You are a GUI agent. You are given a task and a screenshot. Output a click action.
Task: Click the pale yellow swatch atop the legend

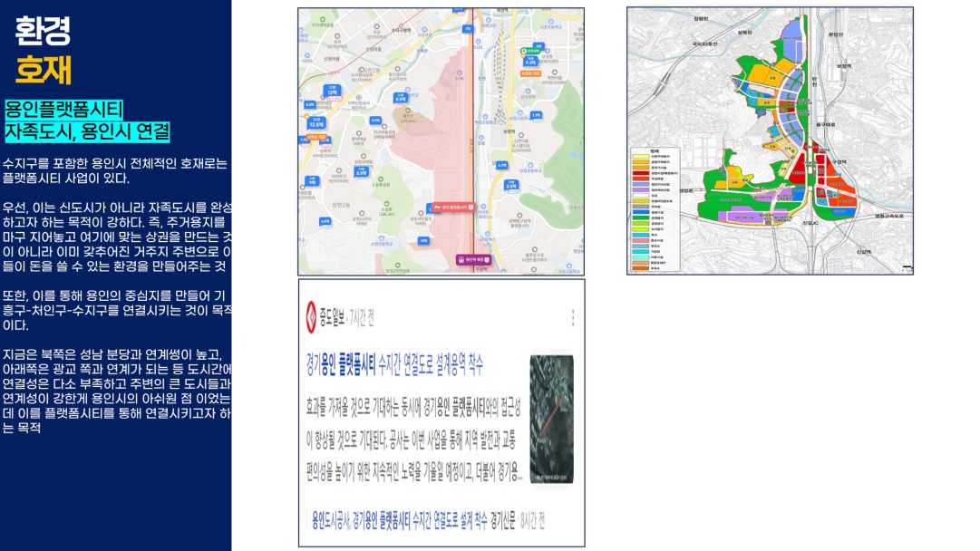point(641,157)
